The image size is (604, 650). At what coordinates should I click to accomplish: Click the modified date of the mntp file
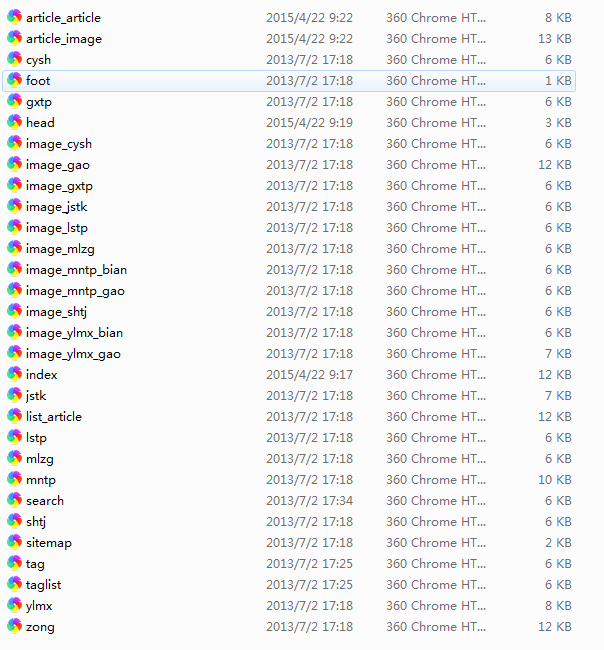point(309,480)
